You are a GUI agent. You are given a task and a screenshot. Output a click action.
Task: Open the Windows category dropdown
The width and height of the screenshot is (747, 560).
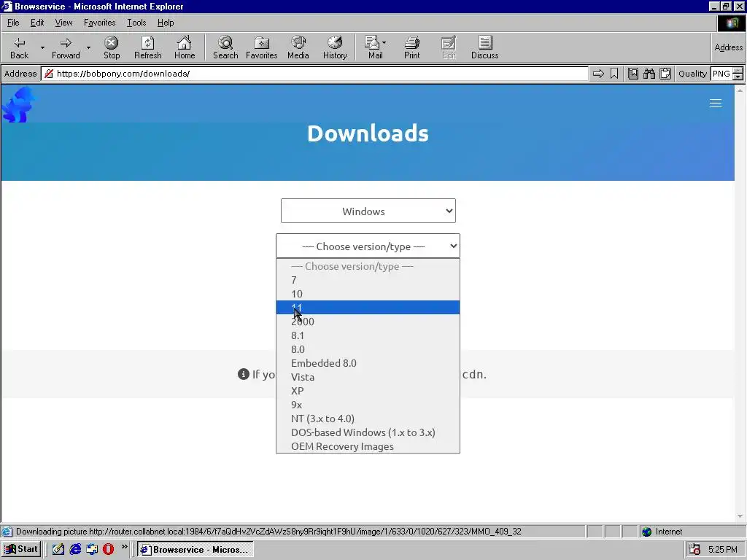coord(368,211)
